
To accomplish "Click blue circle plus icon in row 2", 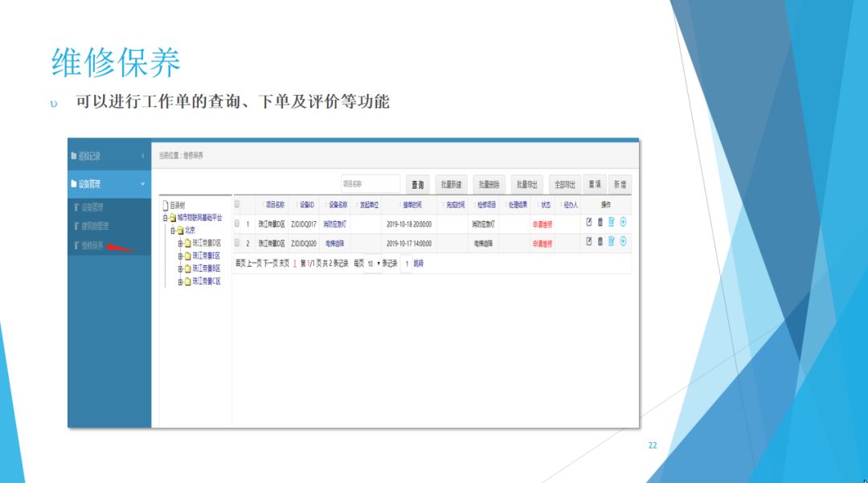I will [x=624, y=241].
